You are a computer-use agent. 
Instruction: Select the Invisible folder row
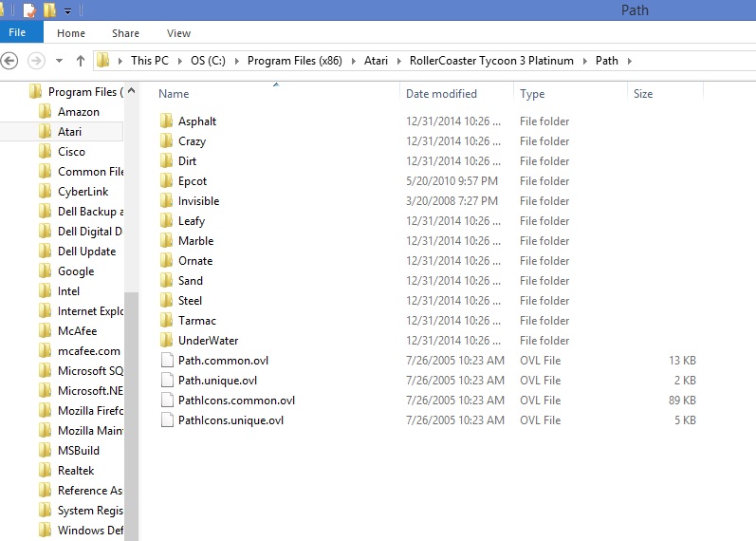point(198,201)
